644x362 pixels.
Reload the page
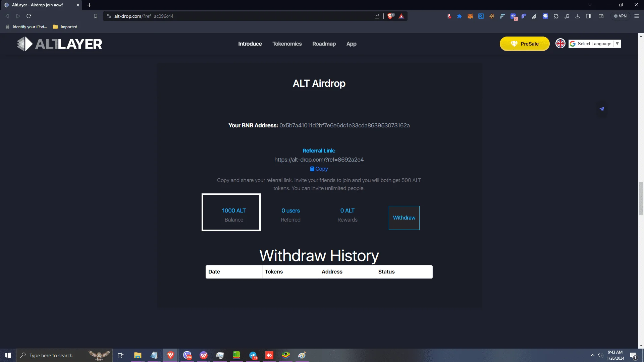[29, 16]
